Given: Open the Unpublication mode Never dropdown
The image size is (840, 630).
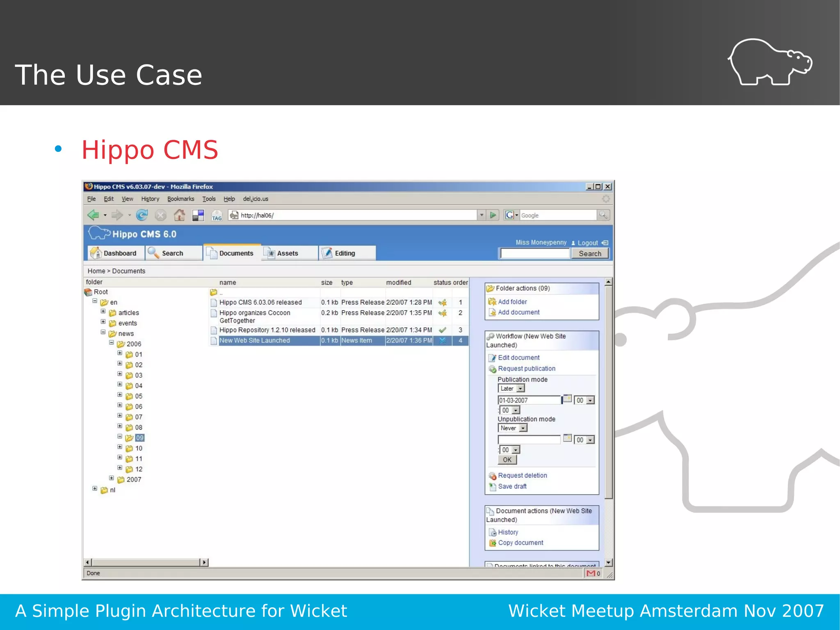Looking at the screenshot, I should coord(523,428).
